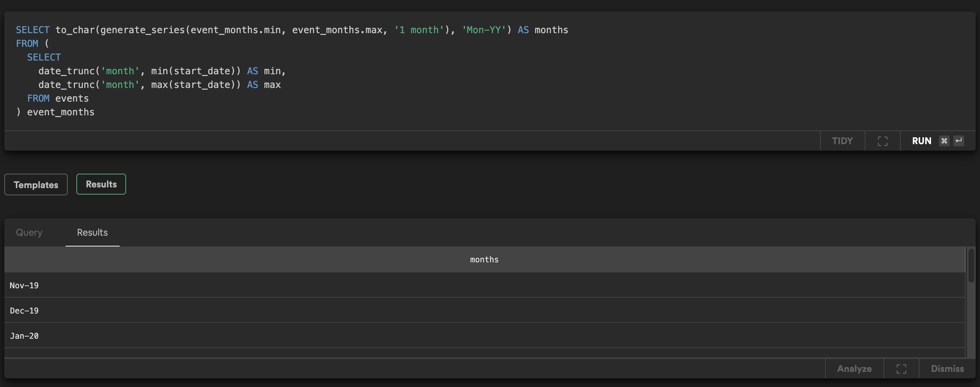This screenshot has width=980, height=387.
Task: Select the Dec-19 result row
Action: [x=24, y=310]
